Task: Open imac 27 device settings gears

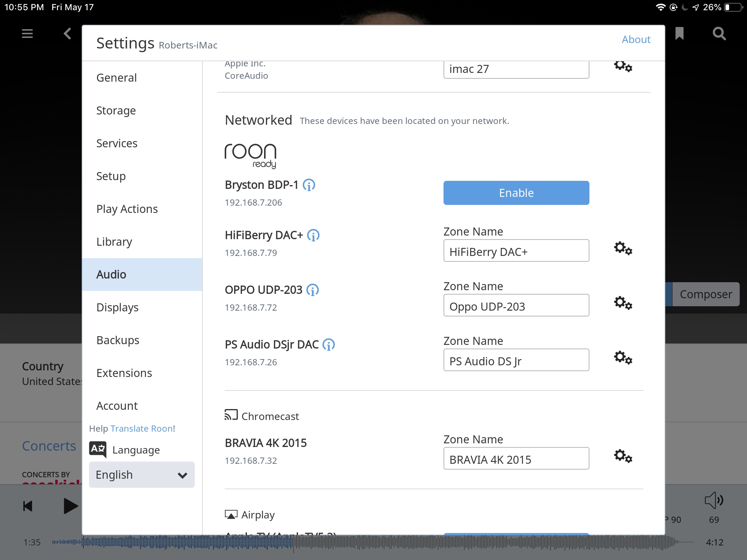Action: pyautogui.click(x=623, y=66)
